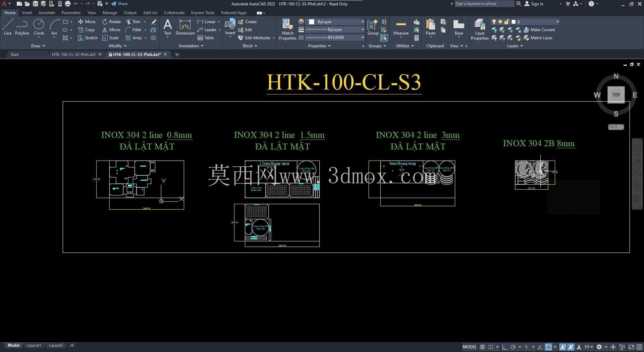Expand the Draw panel
Screen dimensions: 644x352
tap(38, 46)
